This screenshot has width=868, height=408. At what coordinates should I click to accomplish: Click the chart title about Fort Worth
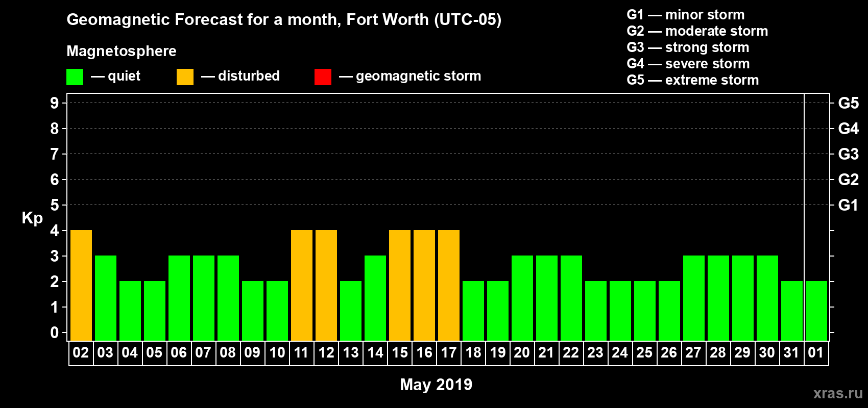click(x=284, y=20)
